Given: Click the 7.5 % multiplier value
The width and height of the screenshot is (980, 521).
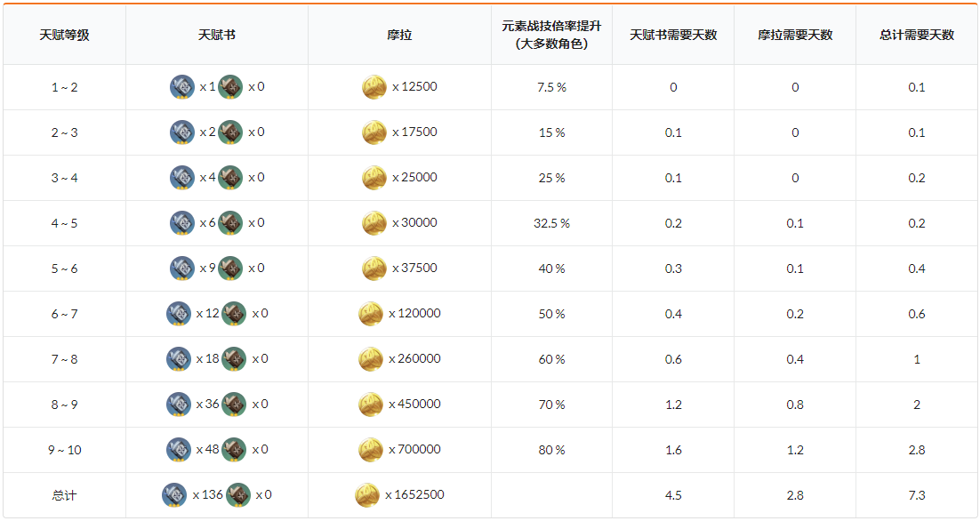Looking at the screenshot, I should pos(551,87).
